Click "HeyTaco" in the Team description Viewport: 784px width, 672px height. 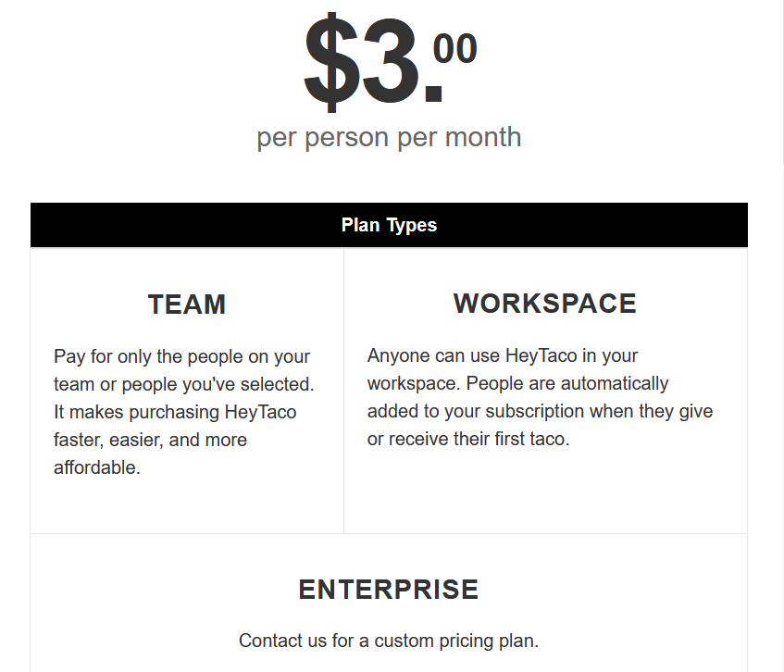[260, 412]
